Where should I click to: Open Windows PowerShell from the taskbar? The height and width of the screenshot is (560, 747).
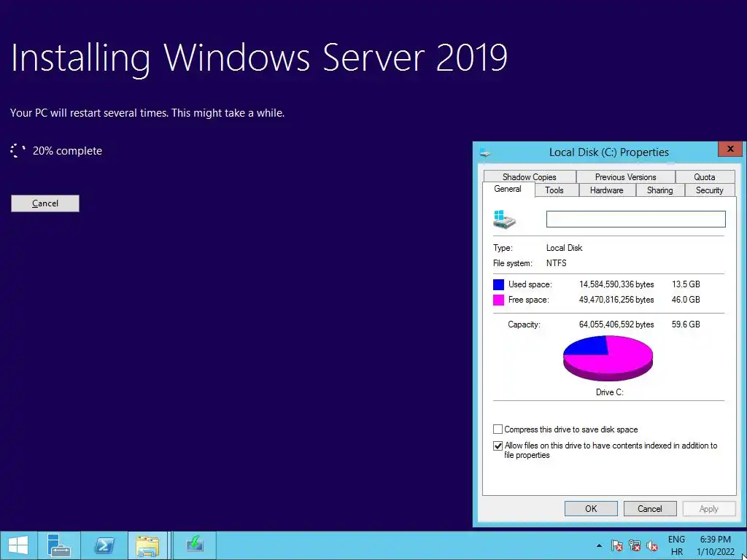[104, 545]
